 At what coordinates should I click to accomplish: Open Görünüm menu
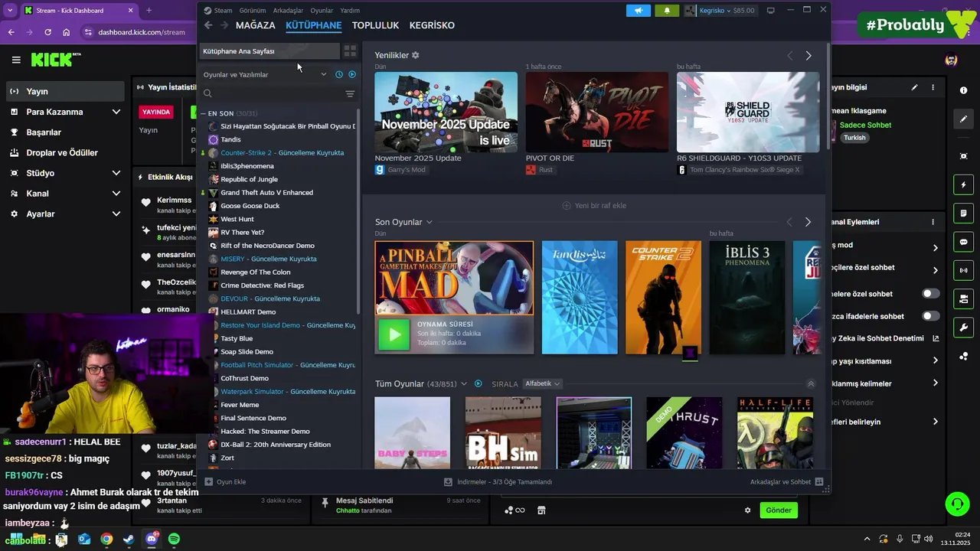pos(253,11)
